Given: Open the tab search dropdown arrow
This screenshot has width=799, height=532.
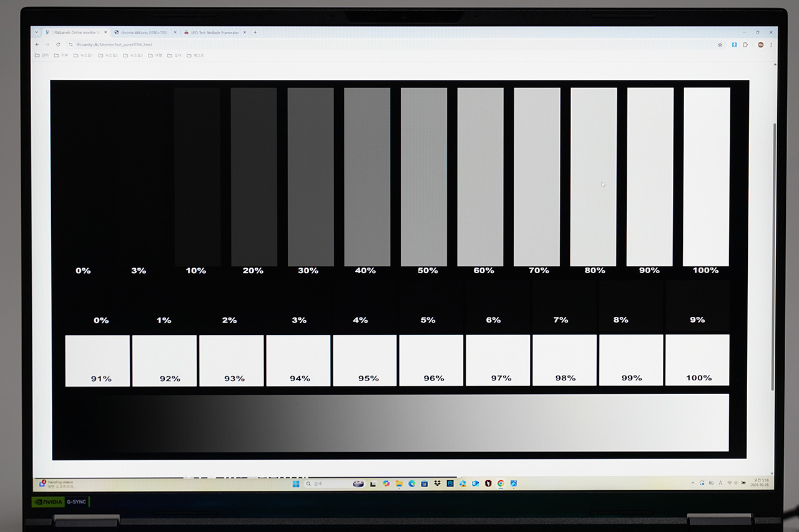Looking at the screenshot, I should tap(36, 32).
